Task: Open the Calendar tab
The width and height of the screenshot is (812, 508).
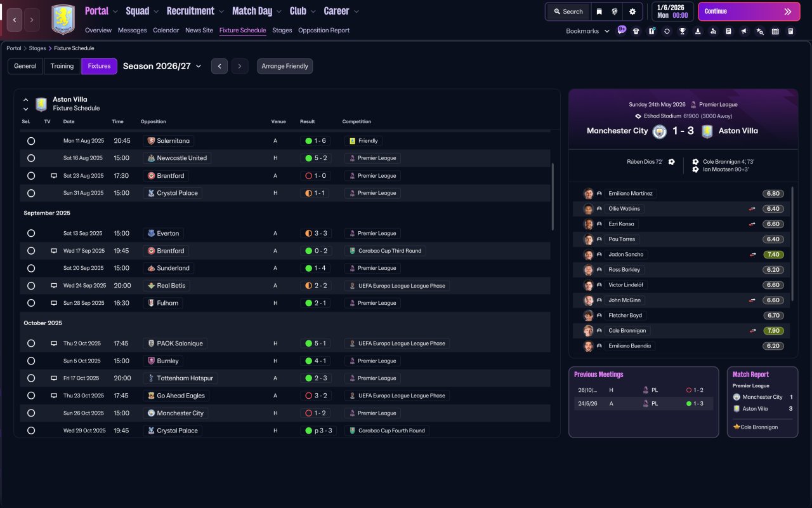Action: pyautogui.click(x=166, y=30)
